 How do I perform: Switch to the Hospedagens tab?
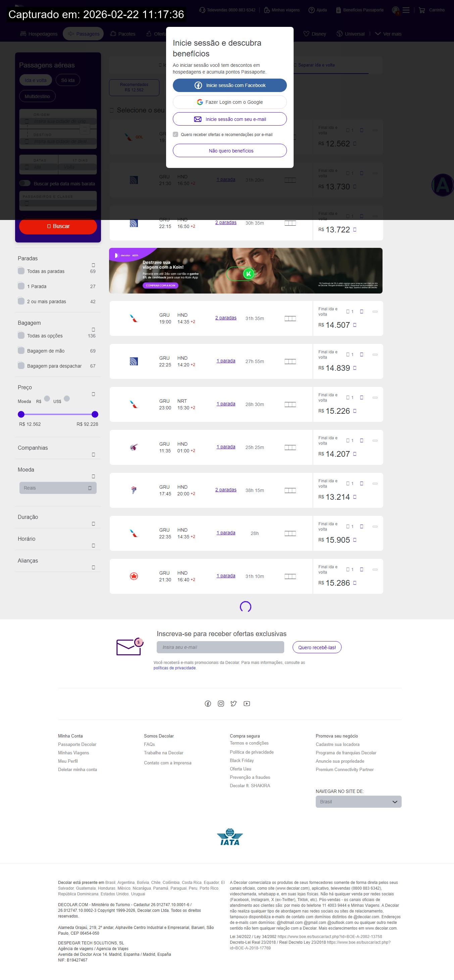pos(39,34)
